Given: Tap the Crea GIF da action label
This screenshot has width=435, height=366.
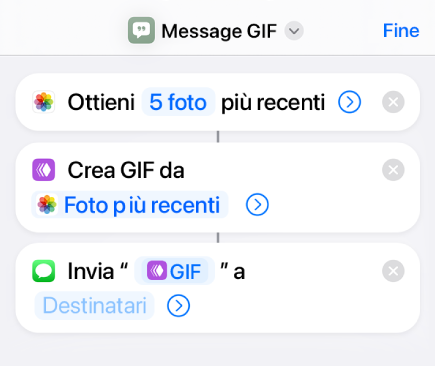Looking at the screenshot, I should point(126,170).
